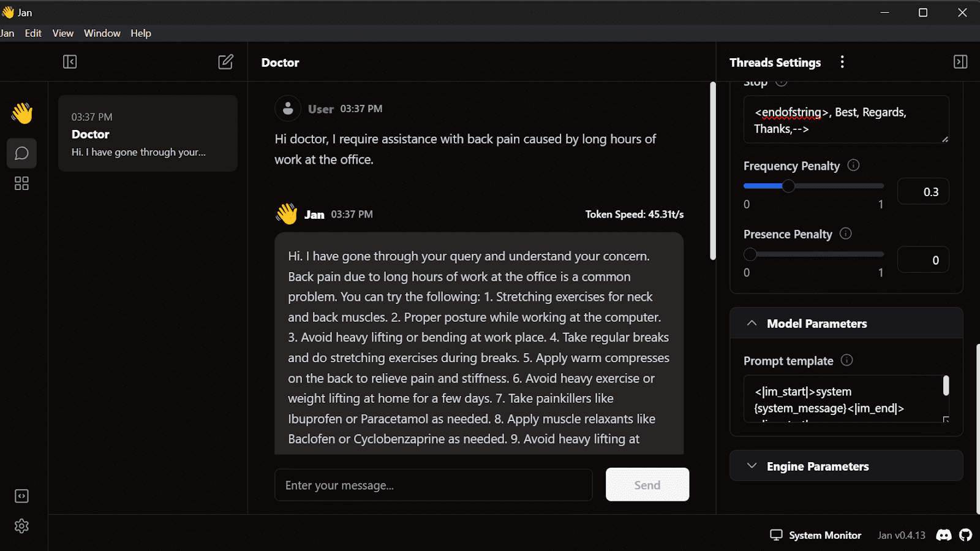Click the chat conversation scrollbar
980x551 pixels.
tap(712, 171)
